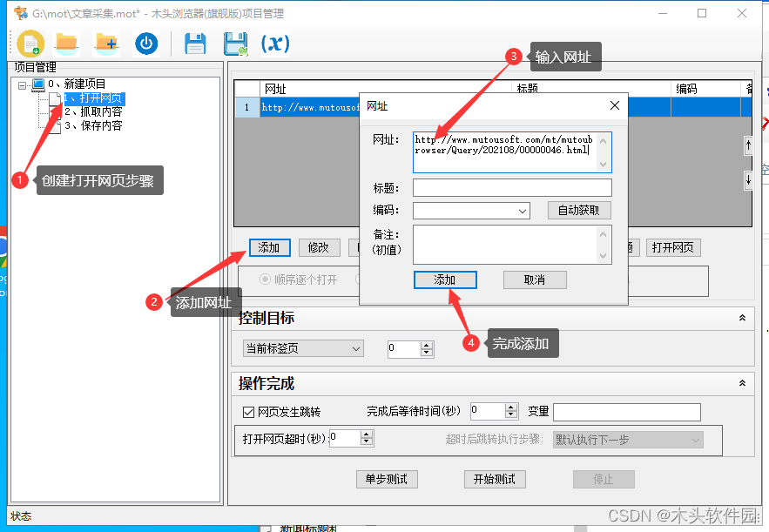Click the 单步测试 button
The height and width of the screenshot is (532, 769).
(387, 479)
